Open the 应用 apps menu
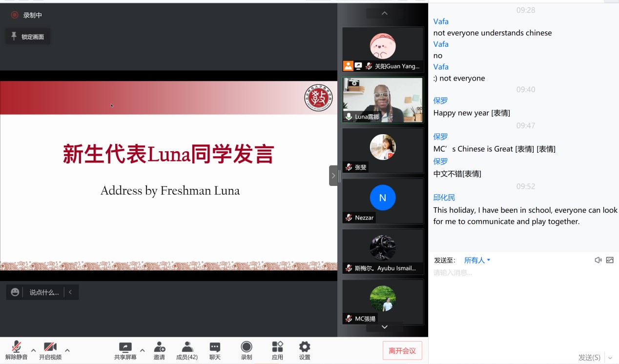 (277, 350)
